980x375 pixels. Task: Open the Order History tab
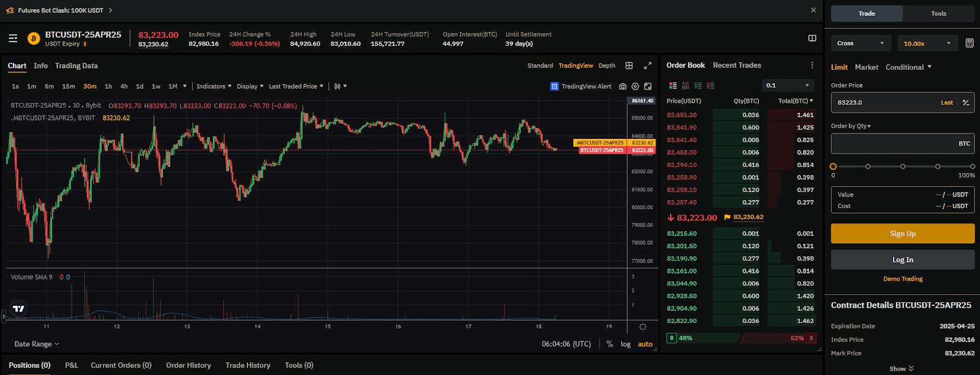(189, 365)
